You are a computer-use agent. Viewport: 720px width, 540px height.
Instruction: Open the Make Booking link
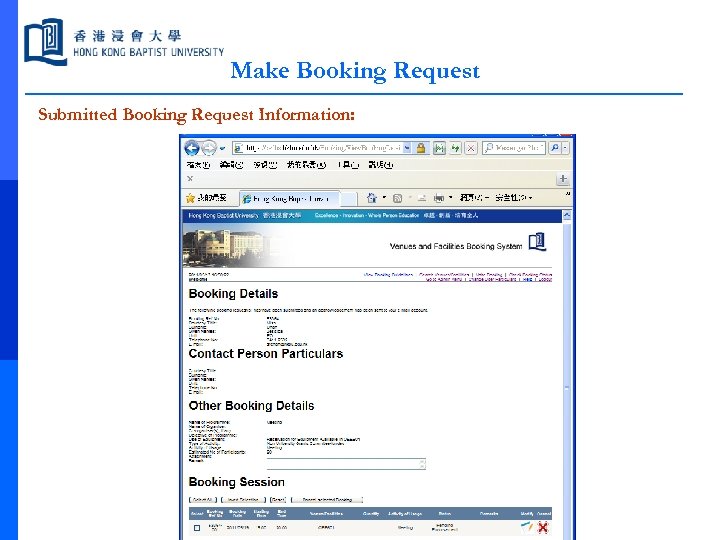click(489, 275)
